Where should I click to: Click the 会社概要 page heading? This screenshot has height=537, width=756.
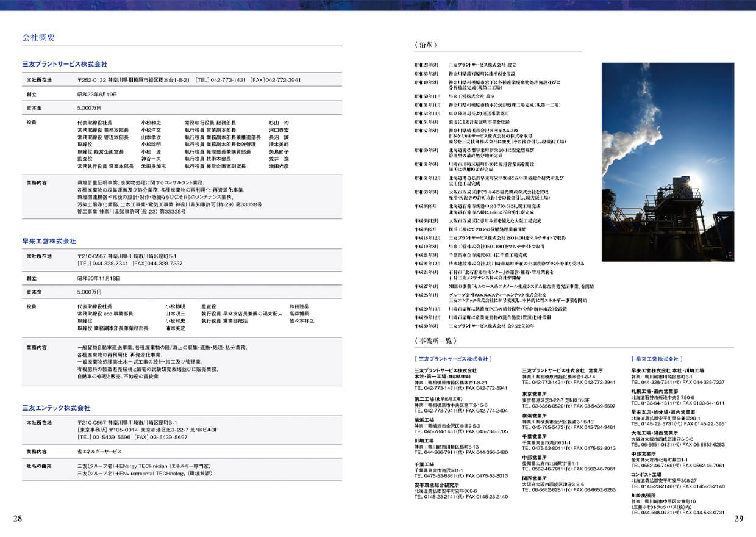[x=38, y=38]
